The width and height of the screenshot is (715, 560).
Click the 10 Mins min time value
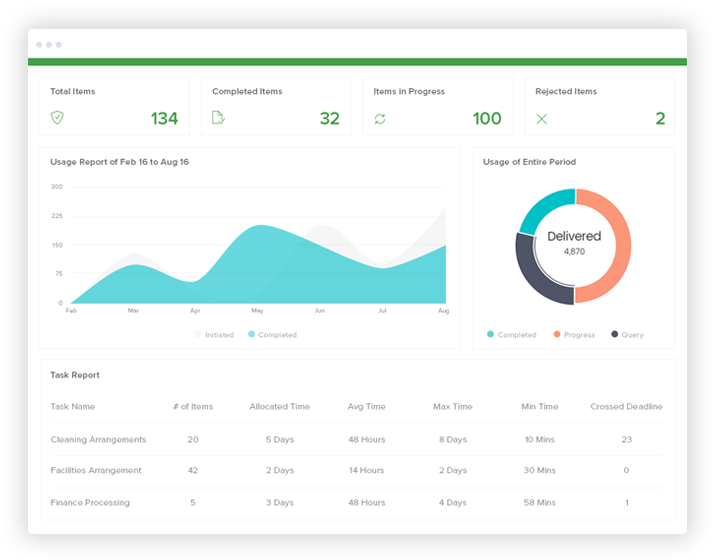tap(539, 440)
